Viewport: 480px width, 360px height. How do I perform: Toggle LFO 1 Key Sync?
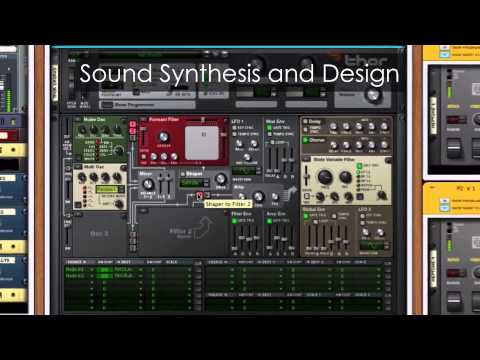(234, 128)
